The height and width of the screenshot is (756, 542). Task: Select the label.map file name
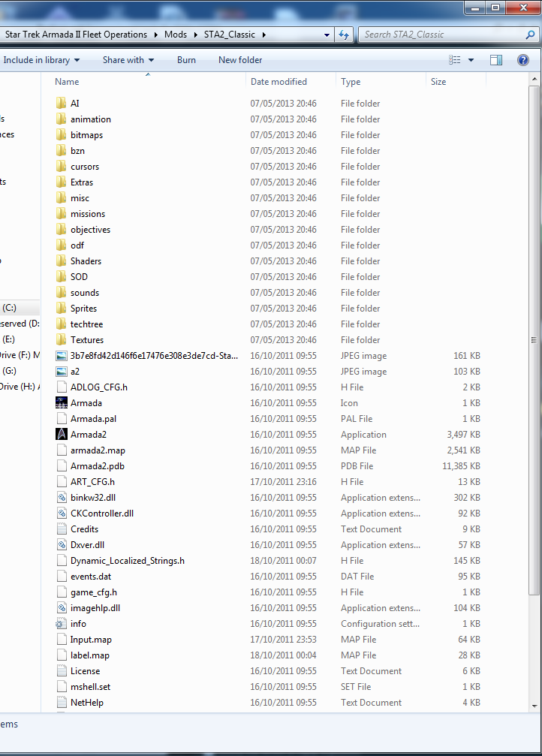click(x=89, y=655)
